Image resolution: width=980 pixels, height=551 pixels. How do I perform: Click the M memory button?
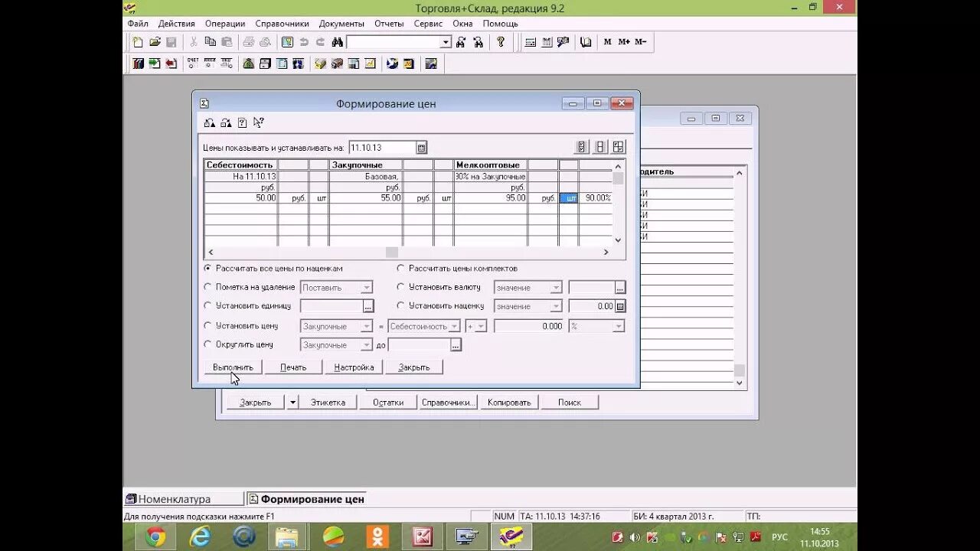click(x=607, y=42)
